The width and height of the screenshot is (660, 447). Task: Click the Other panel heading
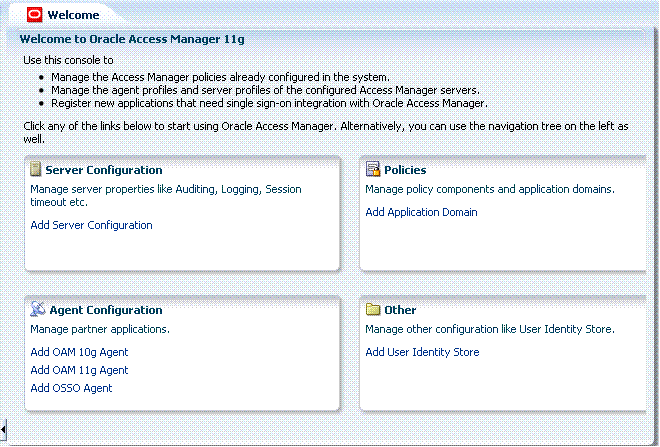(400, 310)
